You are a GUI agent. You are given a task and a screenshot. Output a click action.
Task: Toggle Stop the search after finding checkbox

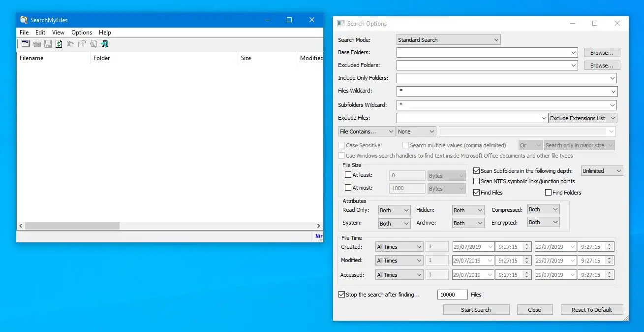coord(341,295)
